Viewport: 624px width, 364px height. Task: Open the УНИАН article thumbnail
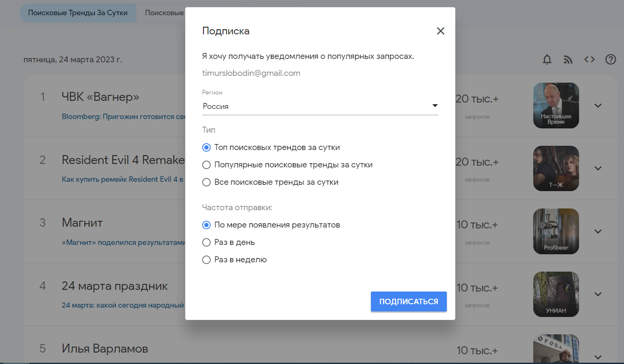point(556,294)
